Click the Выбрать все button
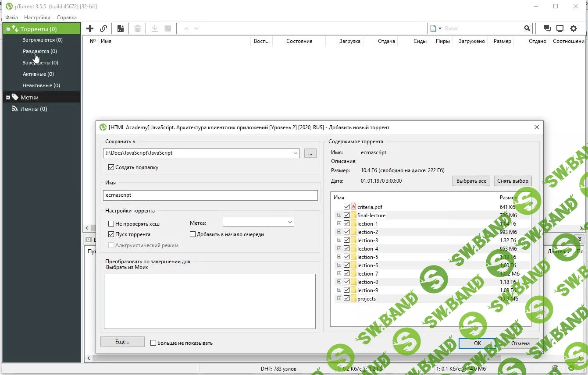The height and width of the screenshot is (375, 588). click(471, 181)
